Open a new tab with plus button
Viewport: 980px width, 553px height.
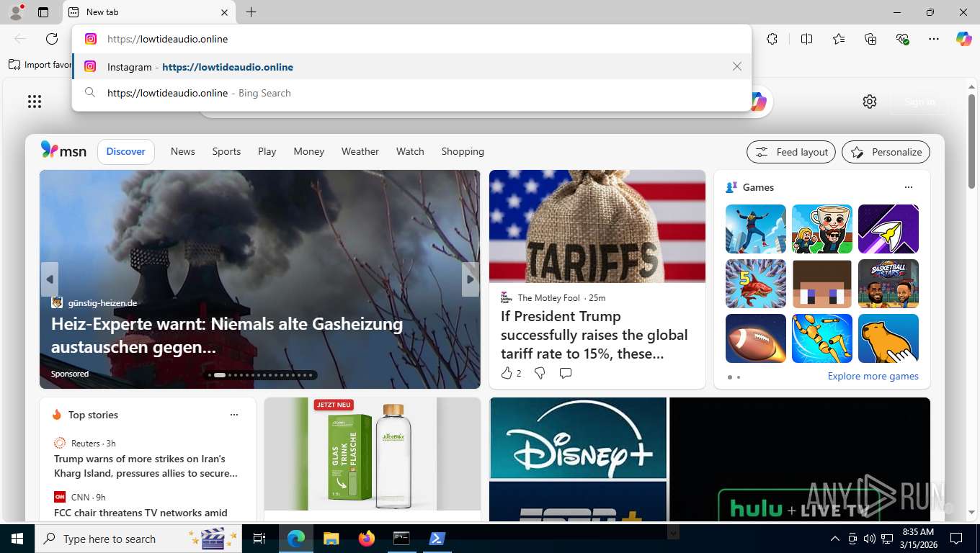251,12
